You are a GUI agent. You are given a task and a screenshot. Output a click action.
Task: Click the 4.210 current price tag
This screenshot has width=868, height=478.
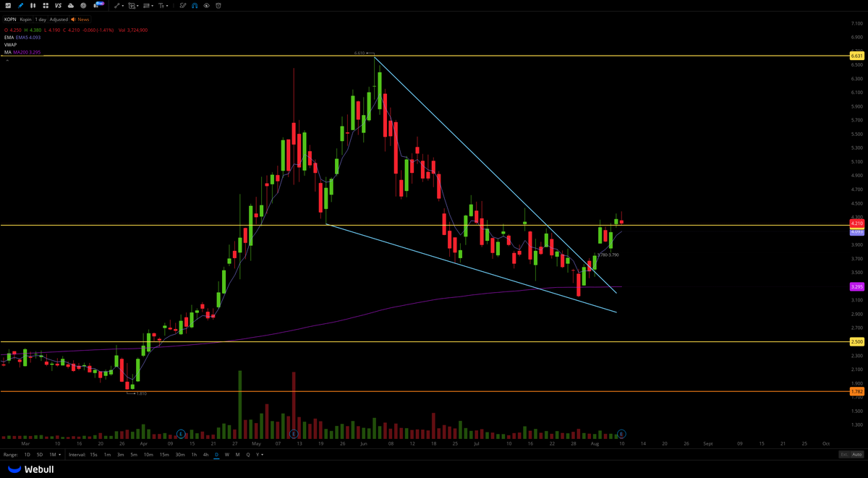click(x=856, y=224)
